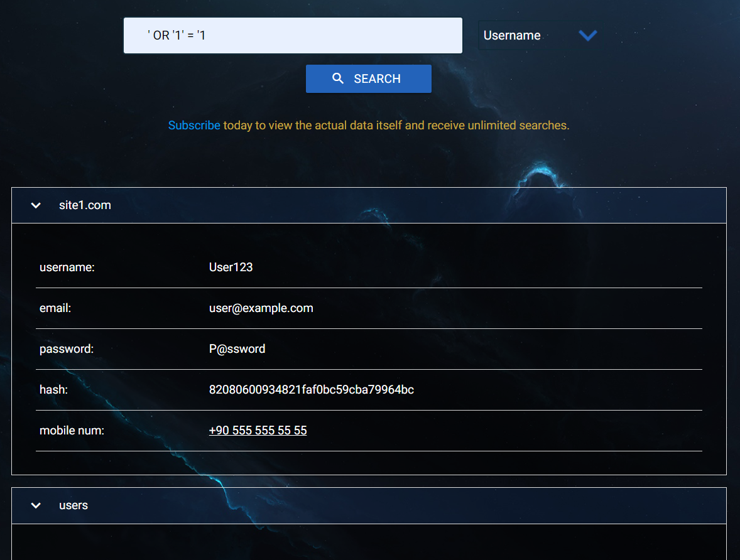This screenshot has width=740, height=560.
Task: Click the email: field label
Action: 55,308
